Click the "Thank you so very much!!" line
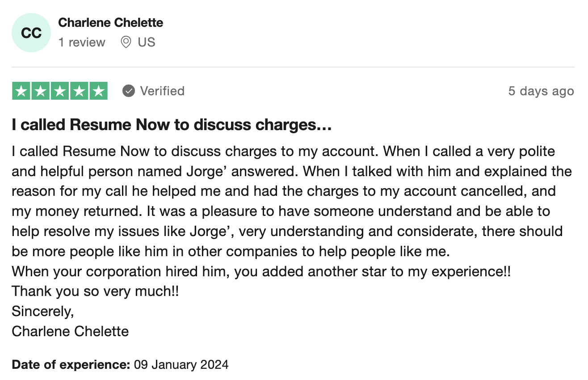588x380 pixels. [x=95, y=291]
